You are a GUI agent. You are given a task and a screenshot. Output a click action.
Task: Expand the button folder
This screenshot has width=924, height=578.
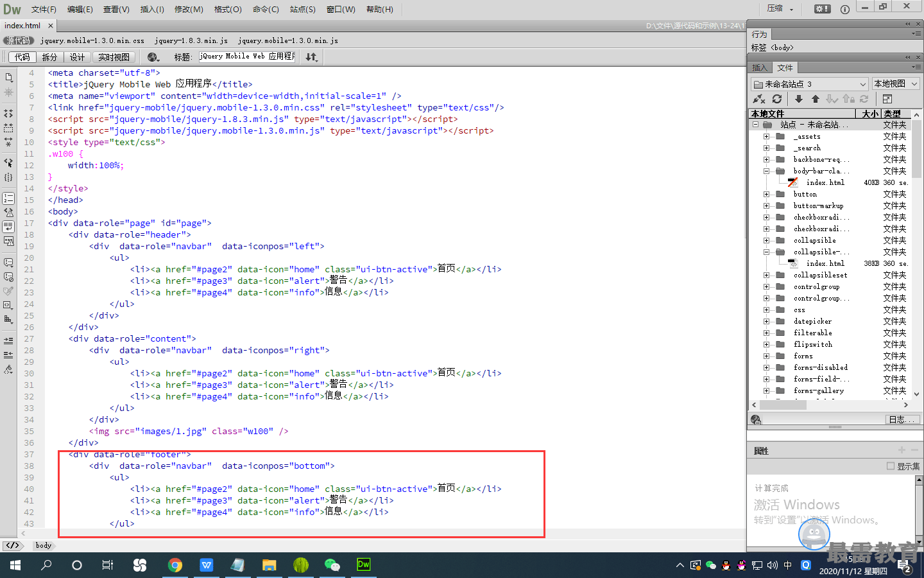pyautogui.click(x=766, y=194)
